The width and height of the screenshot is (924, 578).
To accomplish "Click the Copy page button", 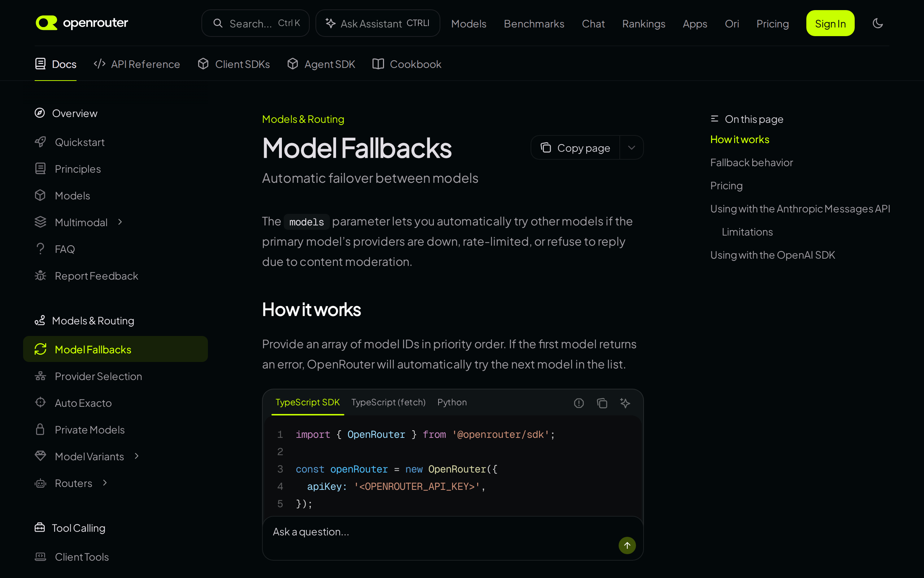I will click(x=575, y=147).
